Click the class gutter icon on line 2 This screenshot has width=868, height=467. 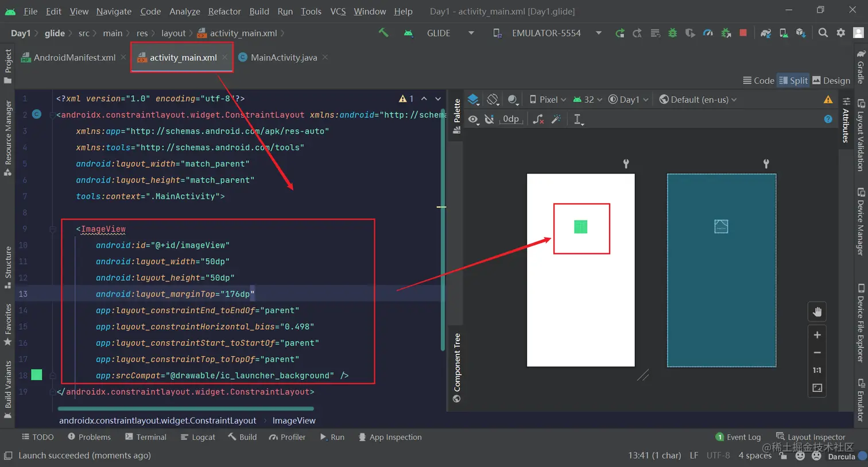[x=37, y=114]
